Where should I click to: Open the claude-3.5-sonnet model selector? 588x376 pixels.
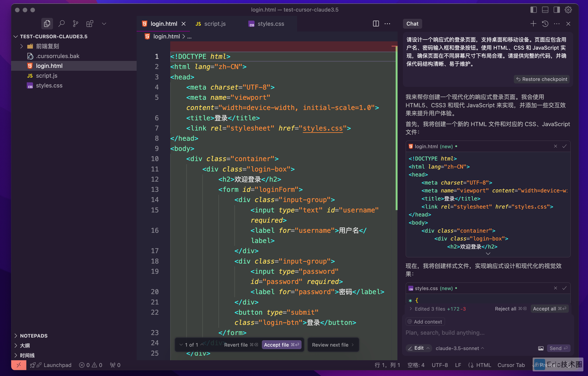click(x=460, y=348)
